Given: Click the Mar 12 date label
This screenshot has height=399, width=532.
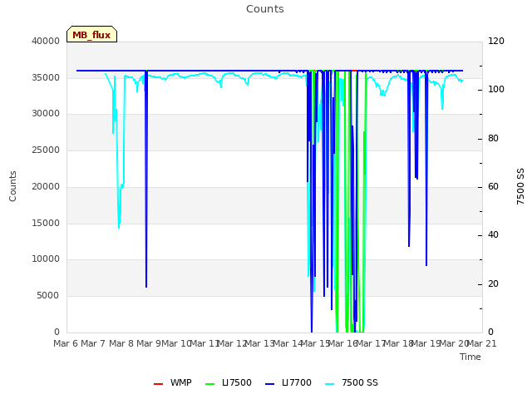Looking at the screenshot, I should point(232,343).
